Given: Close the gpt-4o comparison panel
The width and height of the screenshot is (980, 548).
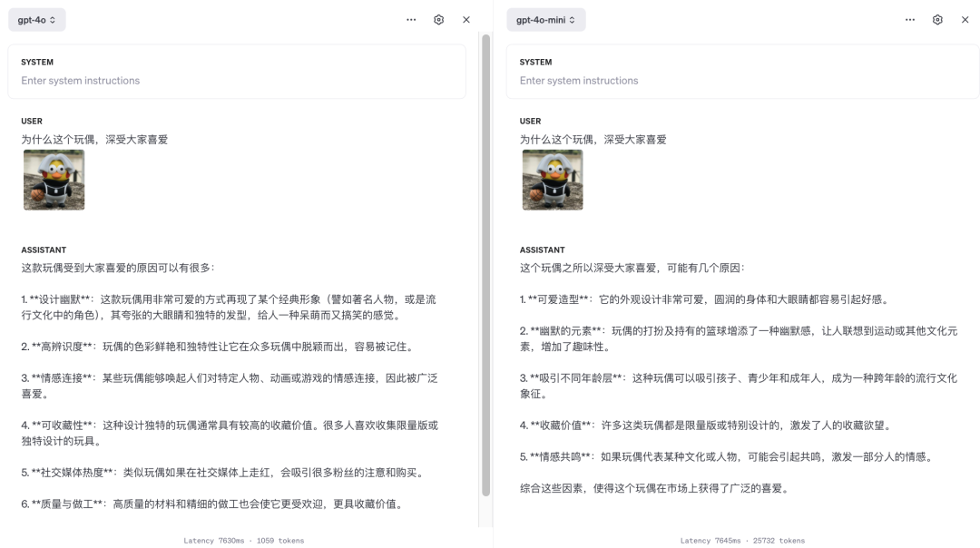Looking at the screenshot, I should (x=465, y=19).
